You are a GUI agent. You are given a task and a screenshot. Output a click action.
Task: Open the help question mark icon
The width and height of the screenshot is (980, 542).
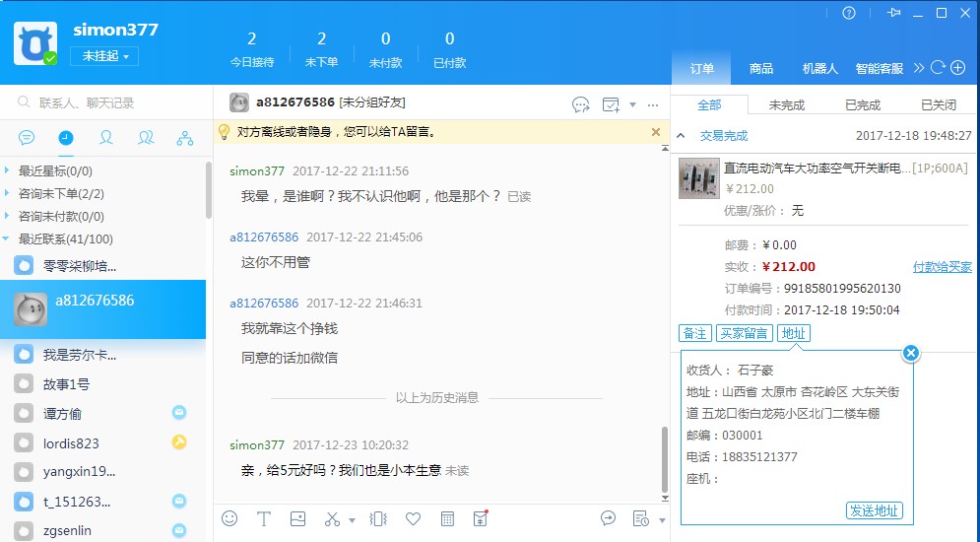click(848, 13)
